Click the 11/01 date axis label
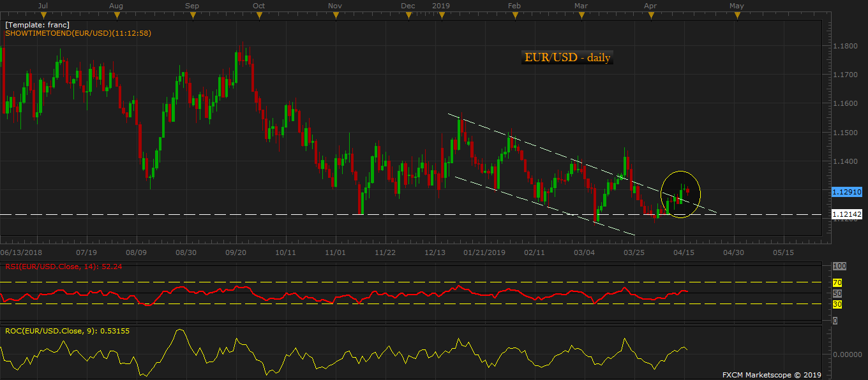This screenshot has height=380, width=868. 336,252
